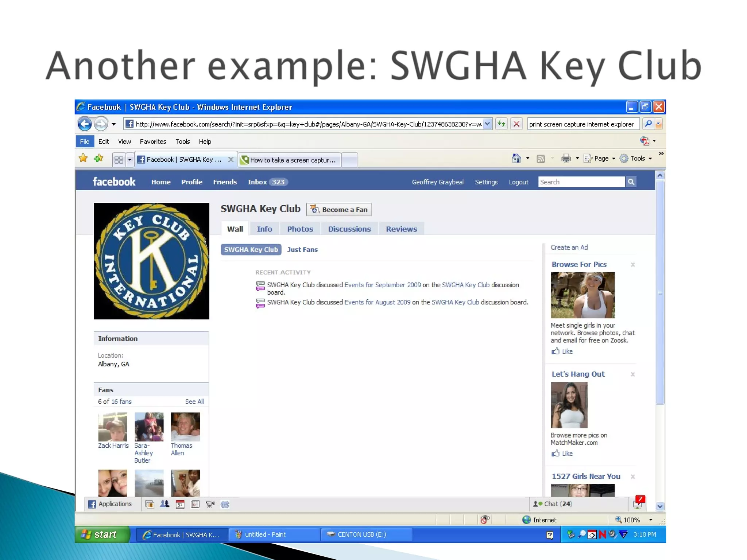Open the Quick Tabs grid icon
The height and width of the screenshot is (560, 747).
119,160
